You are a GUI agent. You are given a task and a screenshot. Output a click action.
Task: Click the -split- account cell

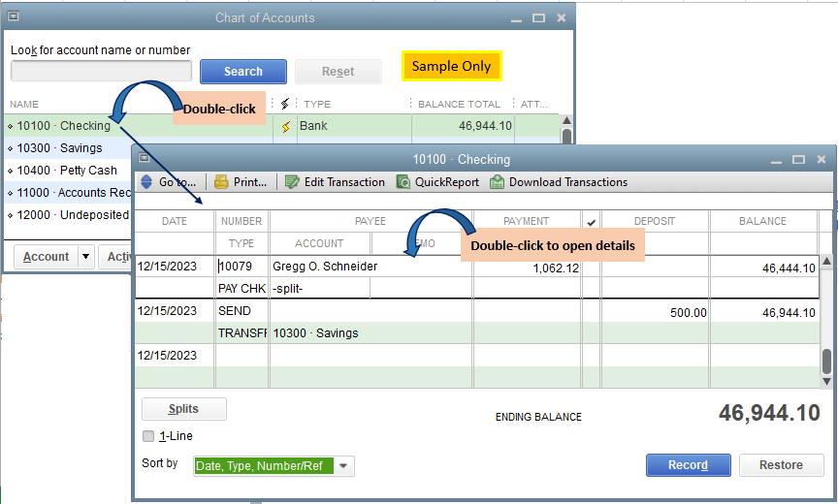287,289
